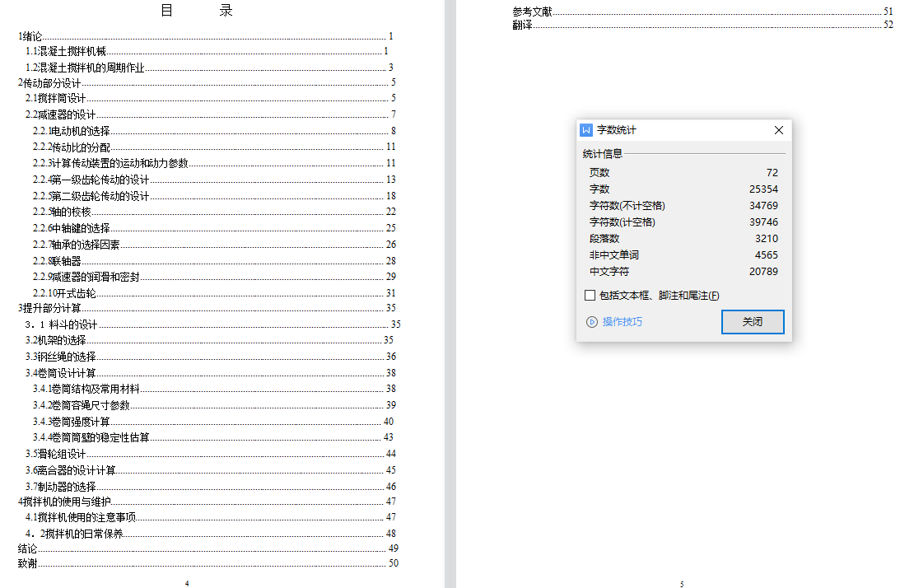900x588 pixels.
Task: Jump to 参考文献 on the second page
Action: click(x=532, y=12)
